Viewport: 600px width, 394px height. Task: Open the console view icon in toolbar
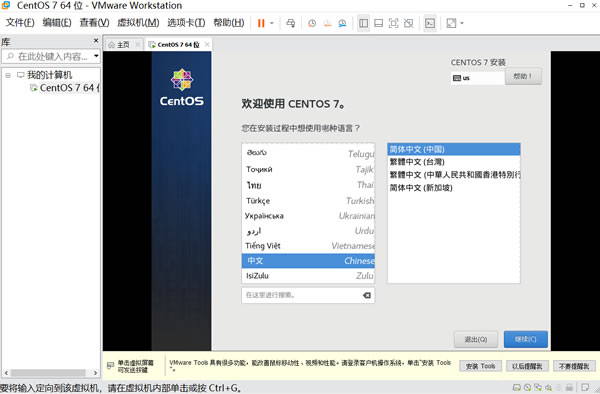click(430, 23)
